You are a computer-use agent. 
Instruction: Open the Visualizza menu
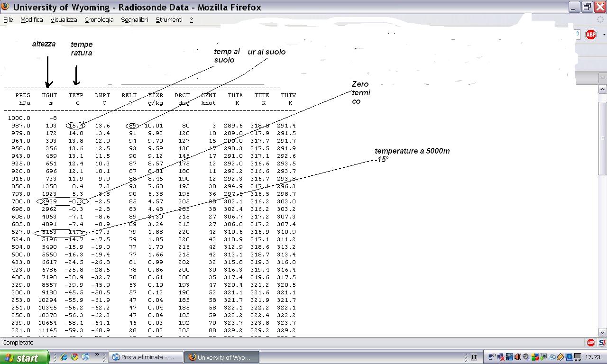64,20
